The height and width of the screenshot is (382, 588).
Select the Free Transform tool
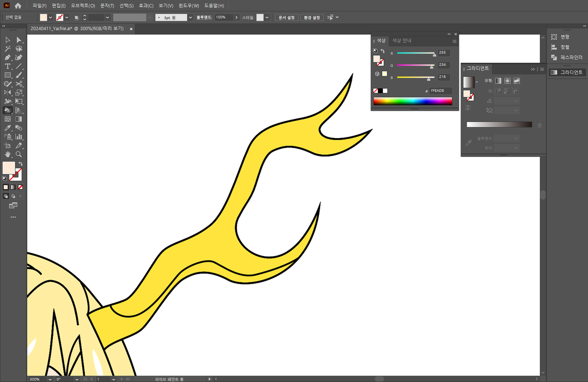pyautogui.click(x=19, y=101)
